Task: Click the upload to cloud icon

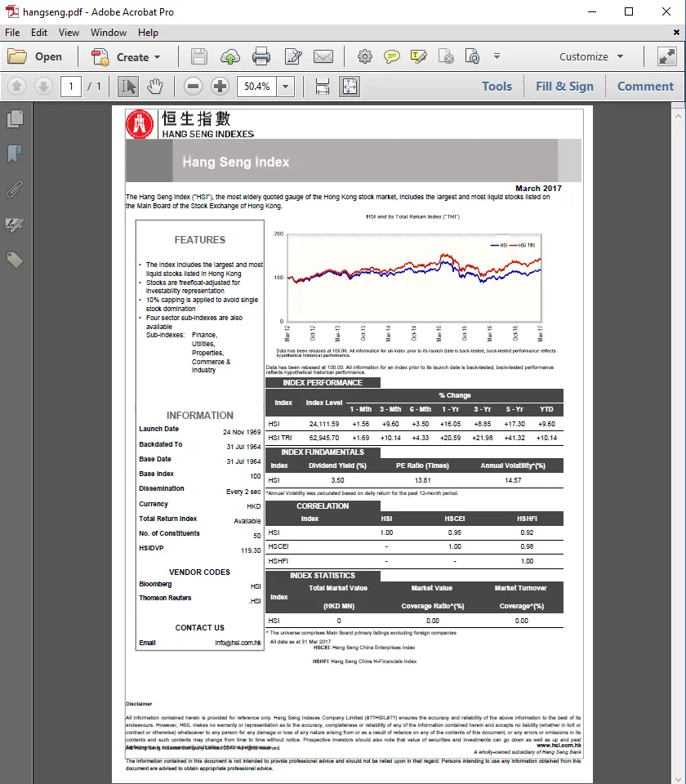Action: pos(230,56)
